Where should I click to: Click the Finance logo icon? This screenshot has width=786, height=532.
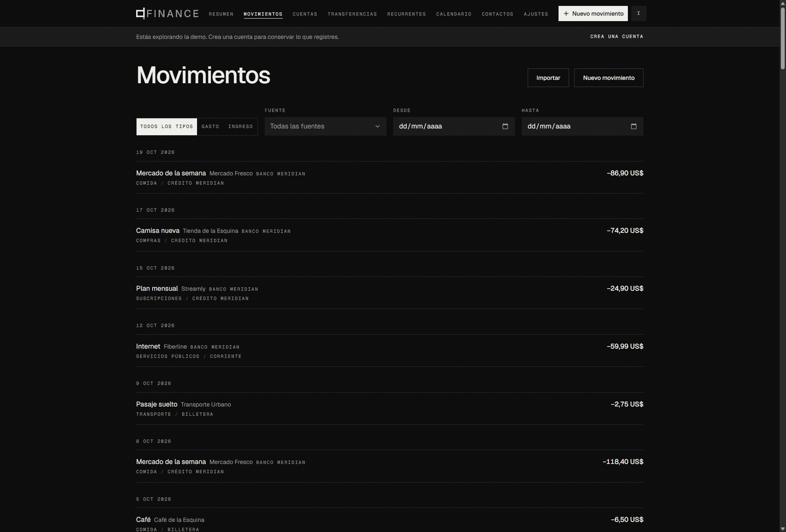point(141,14)
